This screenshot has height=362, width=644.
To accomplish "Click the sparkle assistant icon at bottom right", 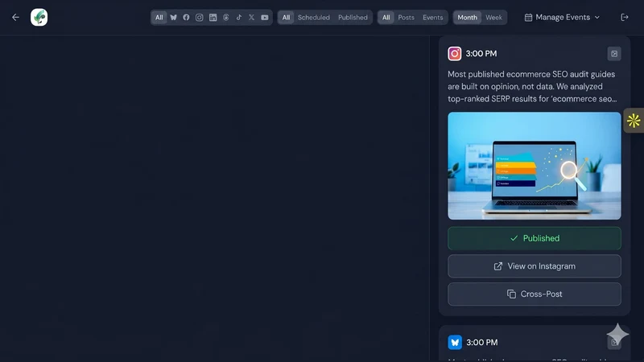I will (617, 334).
